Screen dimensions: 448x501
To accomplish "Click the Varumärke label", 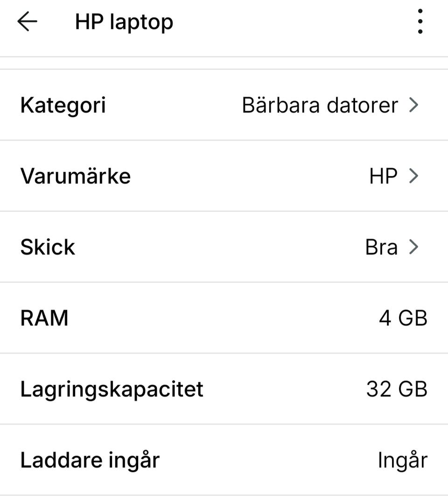I will pyautogui.click(x=75, y=176).
